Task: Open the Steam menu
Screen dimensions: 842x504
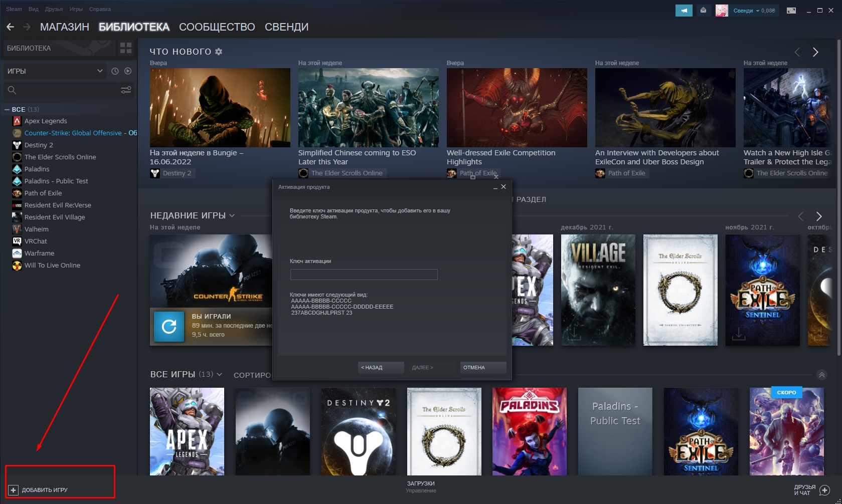Action: [x=14, y=9]
